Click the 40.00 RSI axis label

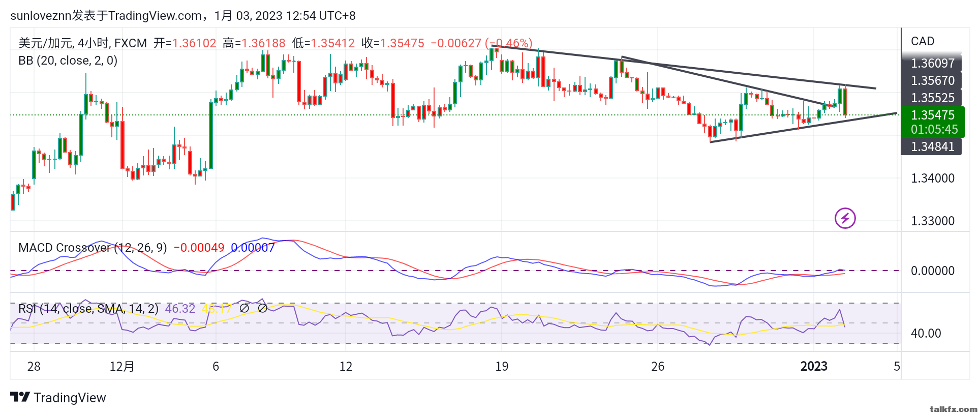pos(926,334)
